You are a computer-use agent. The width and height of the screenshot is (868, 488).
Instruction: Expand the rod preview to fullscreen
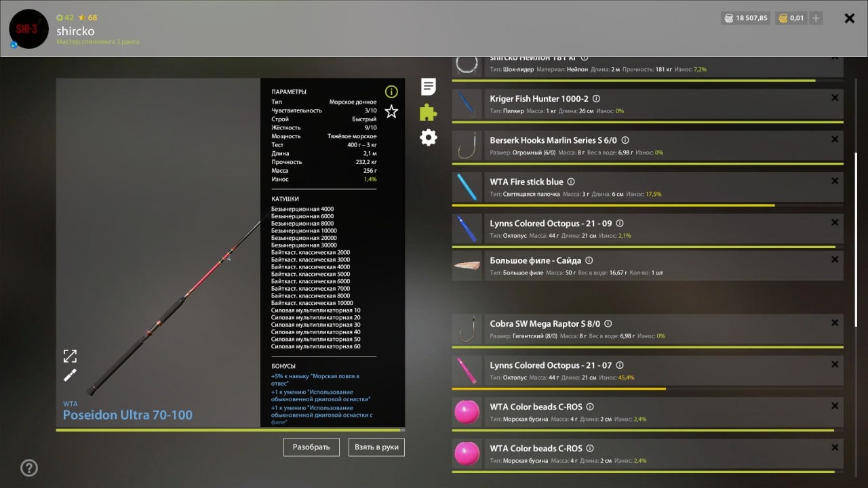click(70, 356)
